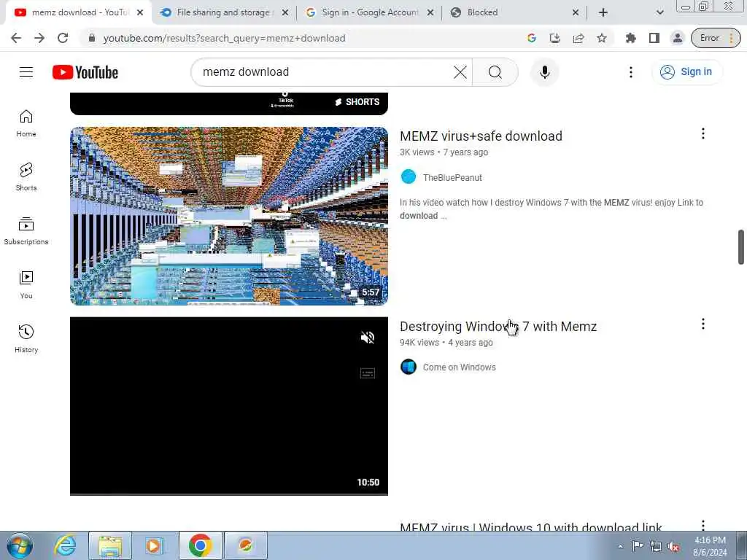This screenshot has height=560, width=747.
Task: Click TheBluePeanut channel avatar
Action: click(409, 177)
